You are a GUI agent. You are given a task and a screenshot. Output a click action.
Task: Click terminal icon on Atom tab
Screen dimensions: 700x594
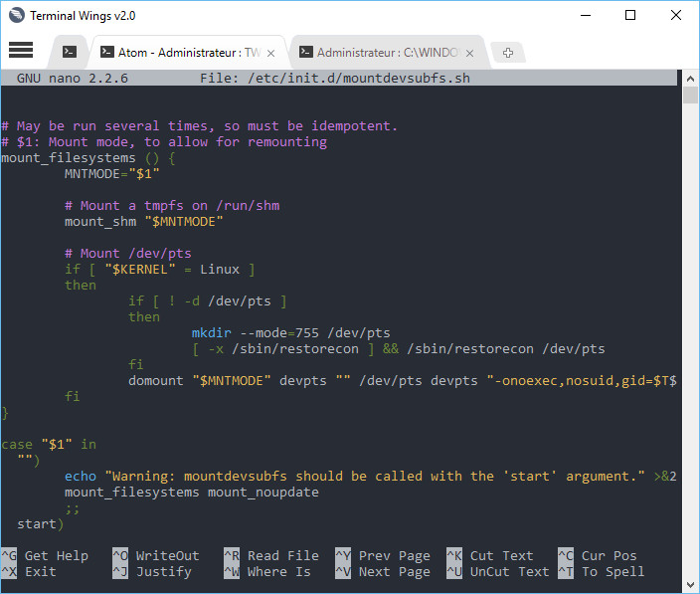[x=106, y=52]
